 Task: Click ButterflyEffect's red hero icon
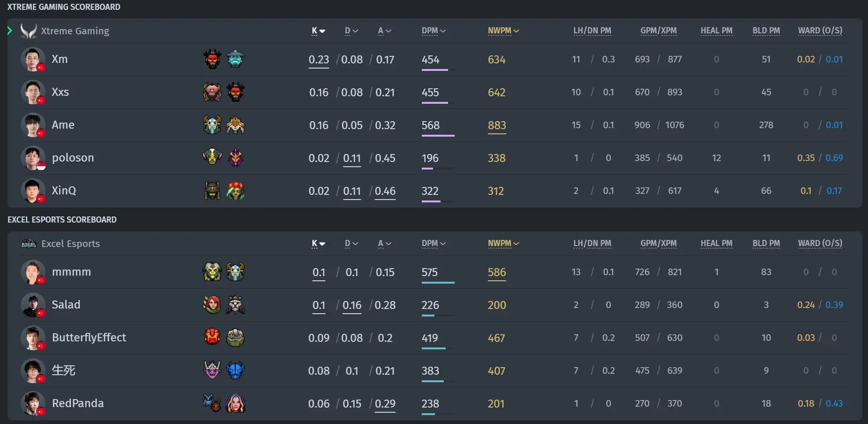(212, 338)
